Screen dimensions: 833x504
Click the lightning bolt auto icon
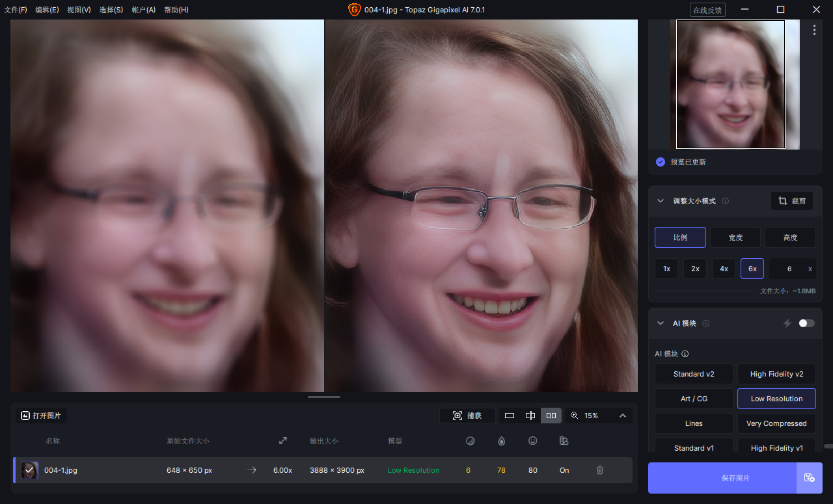[x=787, y=323]
